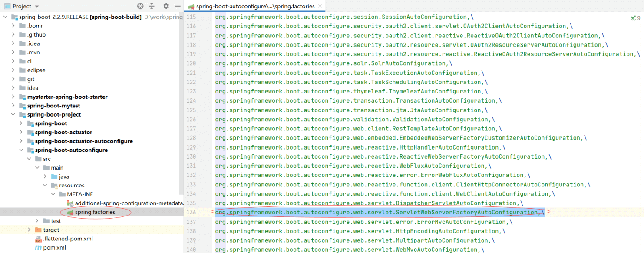Image resolution: width=644 pixels, height=253 pixels.
Task: Click the pom.xml Maven file icon
Action: pyautogui.click(x=39, y=248)
